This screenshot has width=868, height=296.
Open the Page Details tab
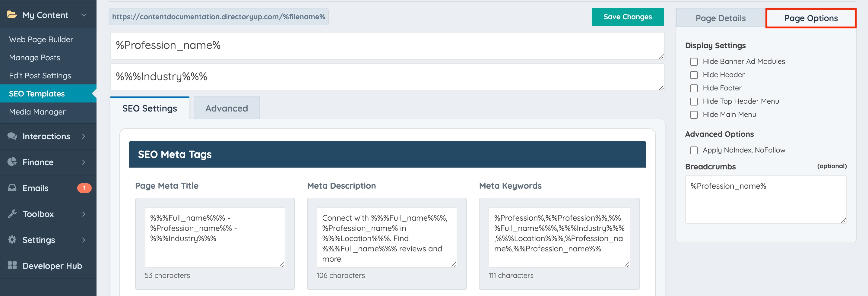coord(721,18)
